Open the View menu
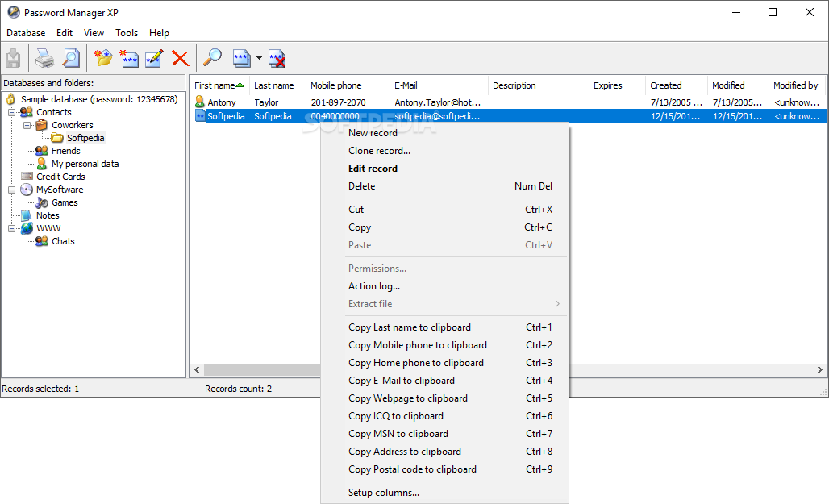 pyautogui.click(x=94, y=33)
